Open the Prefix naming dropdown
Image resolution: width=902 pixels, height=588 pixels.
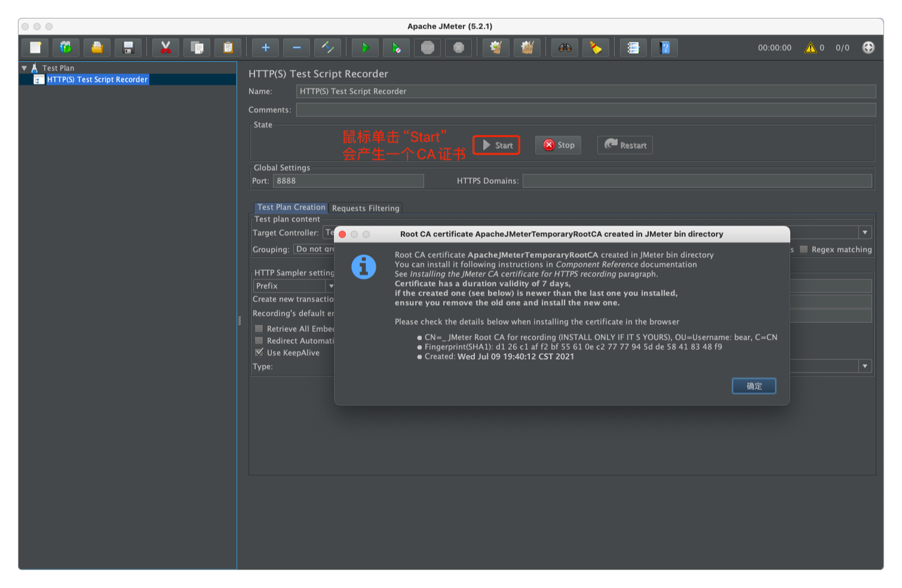[293, 286]
